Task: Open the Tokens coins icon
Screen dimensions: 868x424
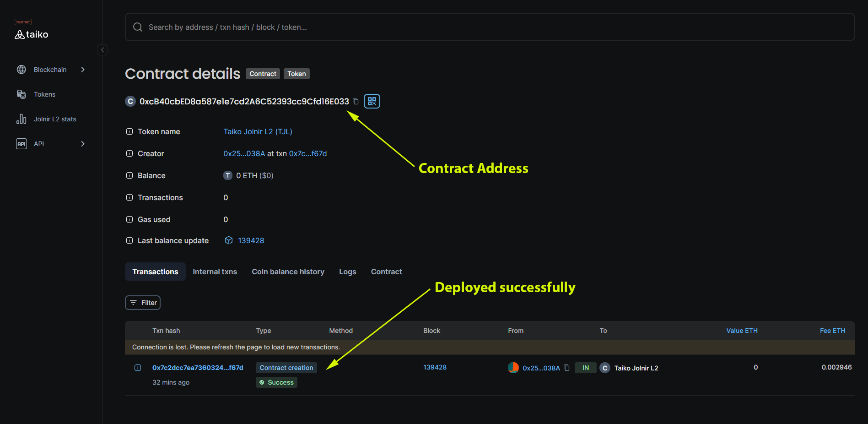Action: [22, 94]
